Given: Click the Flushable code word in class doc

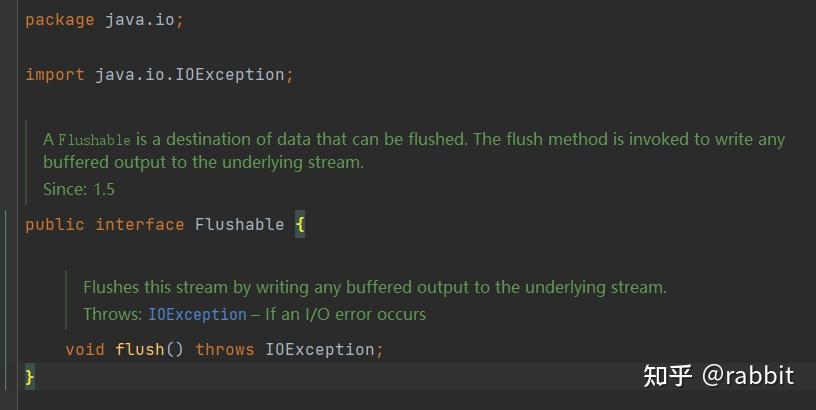Looking at the screenshot, I should pos(94,140).
